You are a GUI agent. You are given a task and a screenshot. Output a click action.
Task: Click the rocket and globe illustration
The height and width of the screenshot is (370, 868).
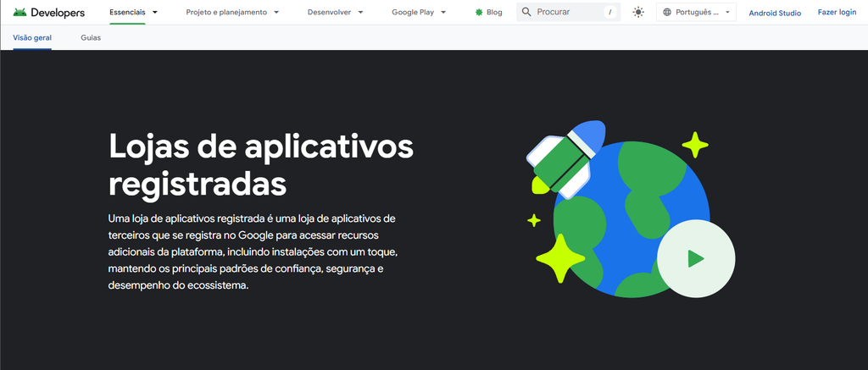pyautogui.click(x=631, y=209)
